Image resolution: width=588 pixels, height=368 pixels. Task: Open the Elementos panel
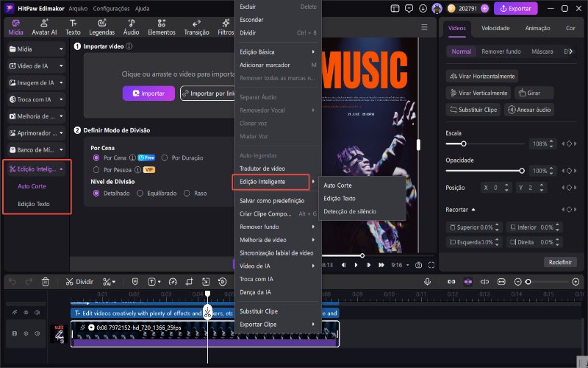pos(162,28)
